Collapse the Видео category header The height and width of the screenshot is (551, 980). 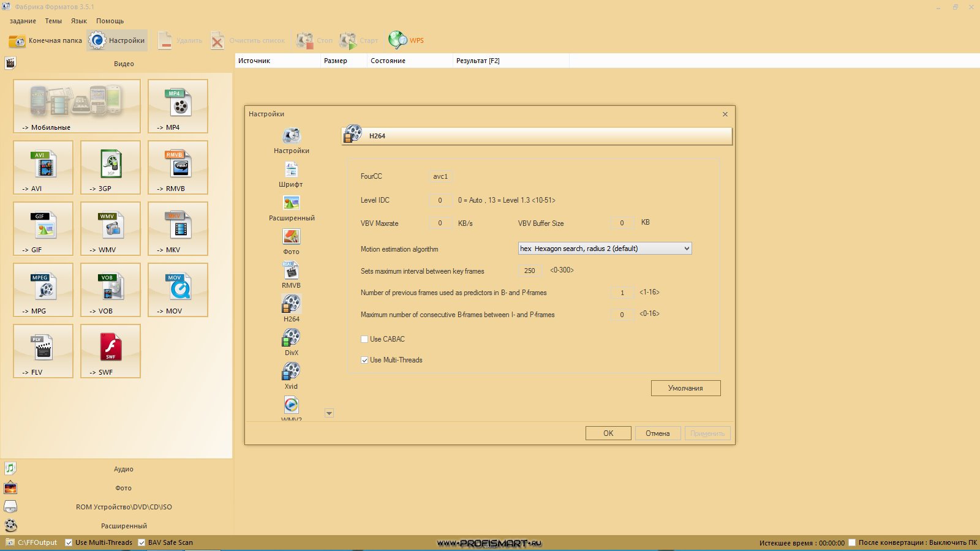(116, 63)
